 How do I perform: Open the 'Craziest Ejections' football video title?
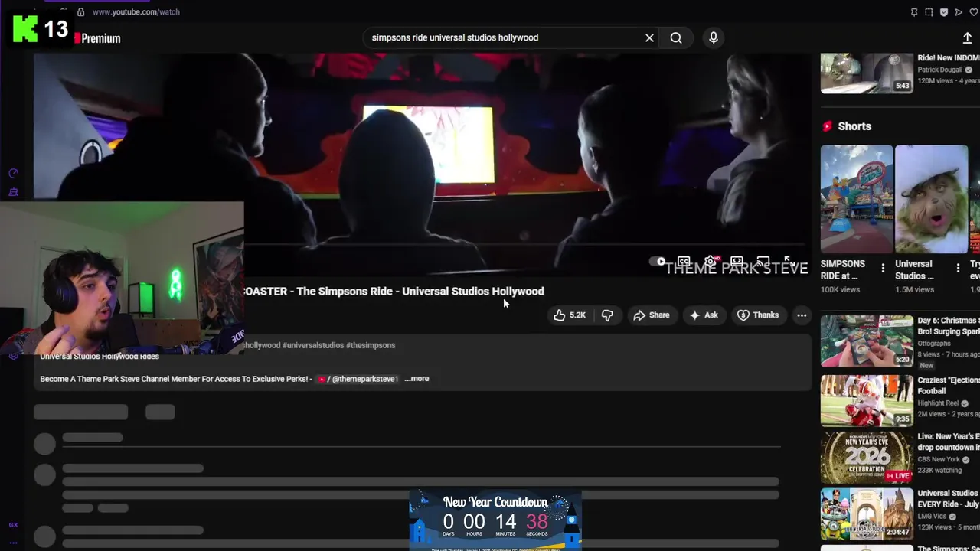pyautogui.click(x=949, y=386)
